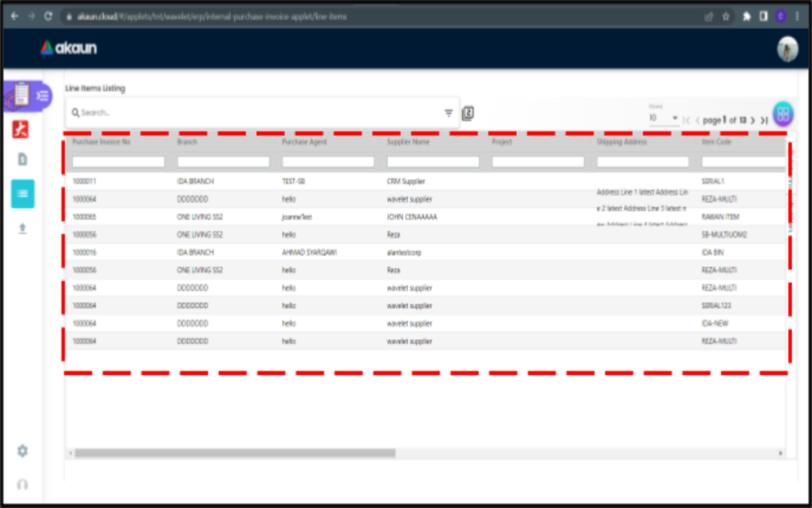Click the Shipping Address filter box
Viewport: 812px width, 508px height.
pos(643,162)
